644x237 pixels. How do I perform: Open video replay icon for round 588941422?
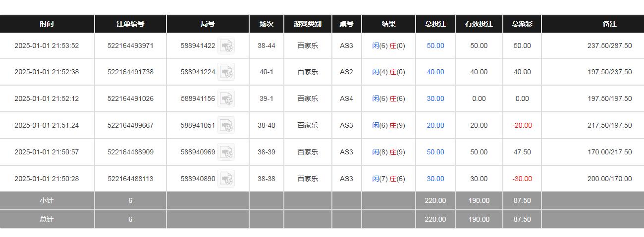coord(226,46)
